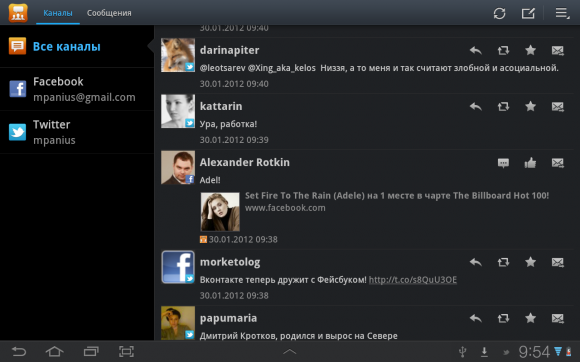Favorite morketolog's tweet with the star

530,262
